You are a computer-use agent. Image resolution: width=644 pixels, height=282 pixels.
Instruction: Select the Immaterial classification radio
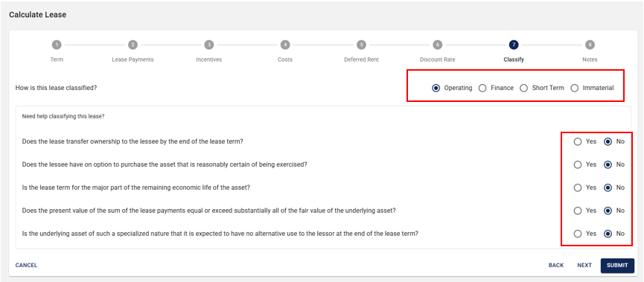(575, 88)
